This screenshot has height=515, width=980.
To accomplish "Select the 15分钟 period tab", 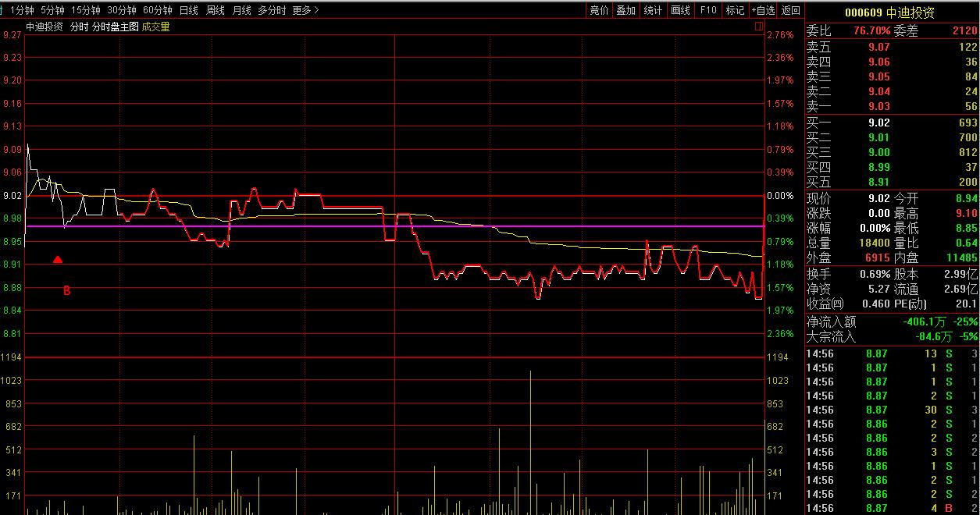I will 86,10.
